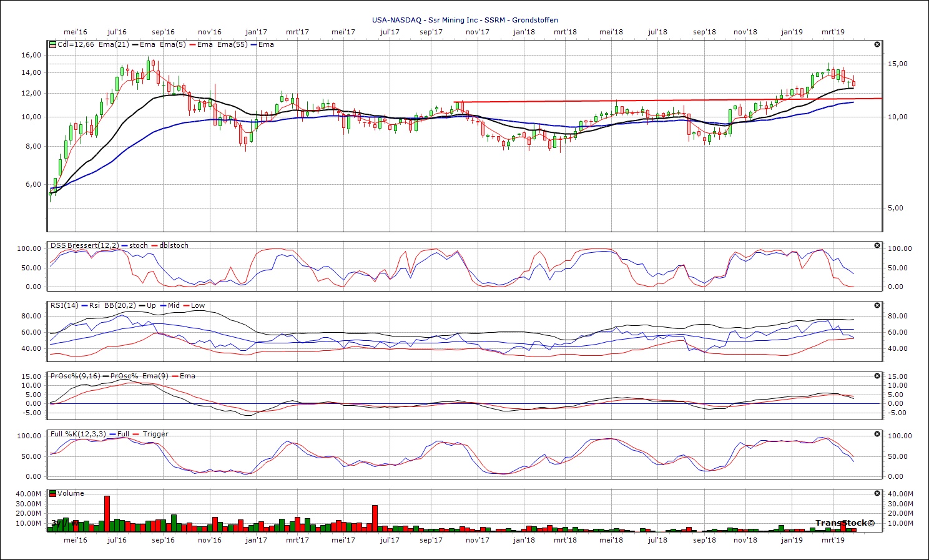Click the blue Ema(55) line swatch
Image resolution: width=929 pixels, height=560 pixels.
point(253,45)
